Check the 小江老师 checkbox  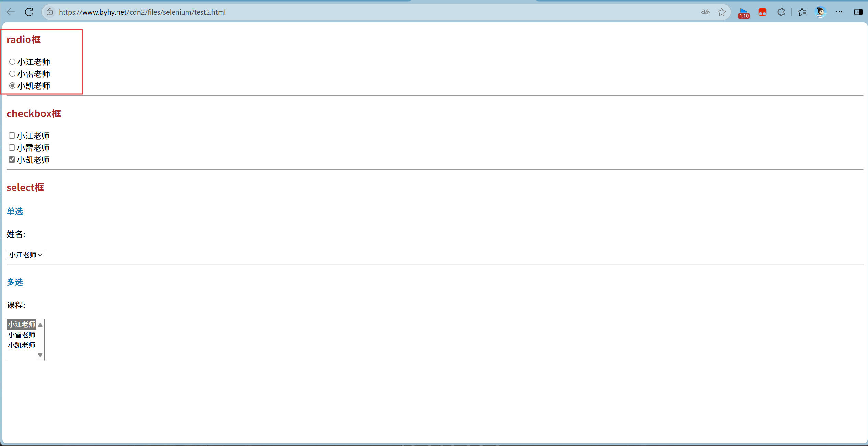[12, 136]
